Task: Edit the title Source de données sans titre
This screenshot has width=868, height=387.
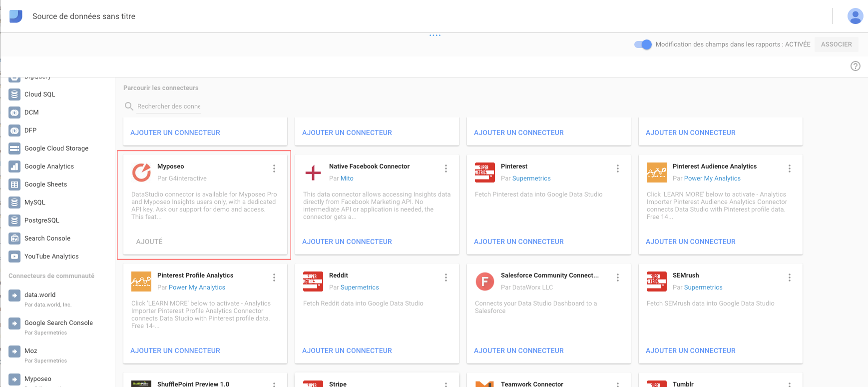Action: coord(84,16)
